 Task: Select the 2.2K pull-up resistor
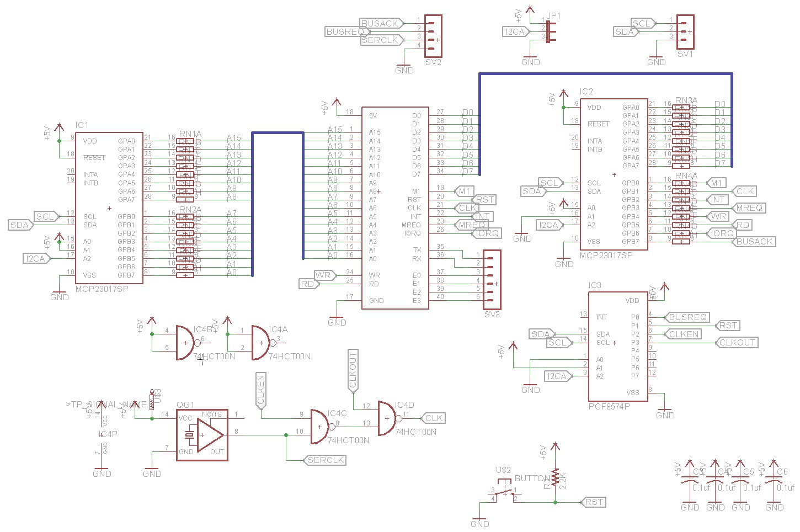pyautogui.click(x=555, y=478)
